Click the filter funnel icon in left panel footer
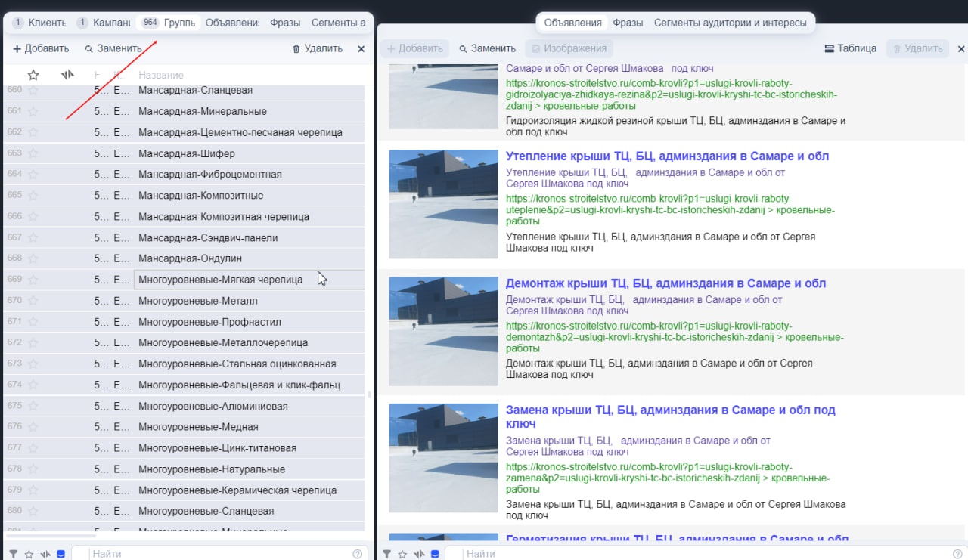 click(14, 554)
